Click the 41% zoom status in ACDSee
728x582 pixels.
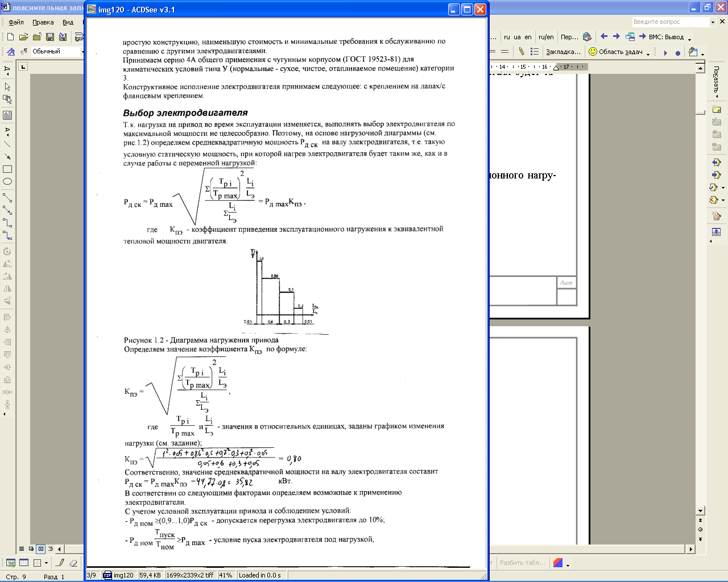click(x=225, y=575)
